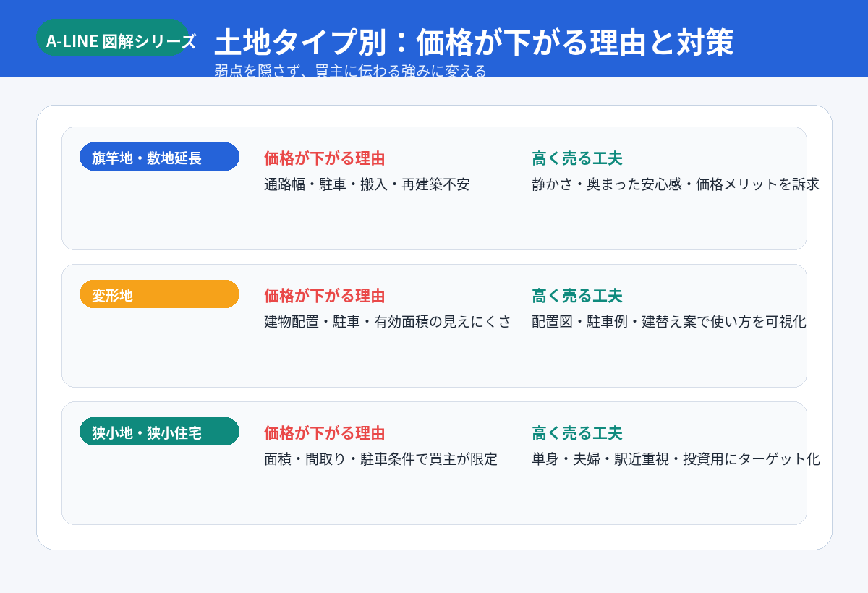The width and height of the screenshot is (868, 593).
Task: Click 価格が下がる理由 heading in 変形地 card
Action: coord(324,296)
